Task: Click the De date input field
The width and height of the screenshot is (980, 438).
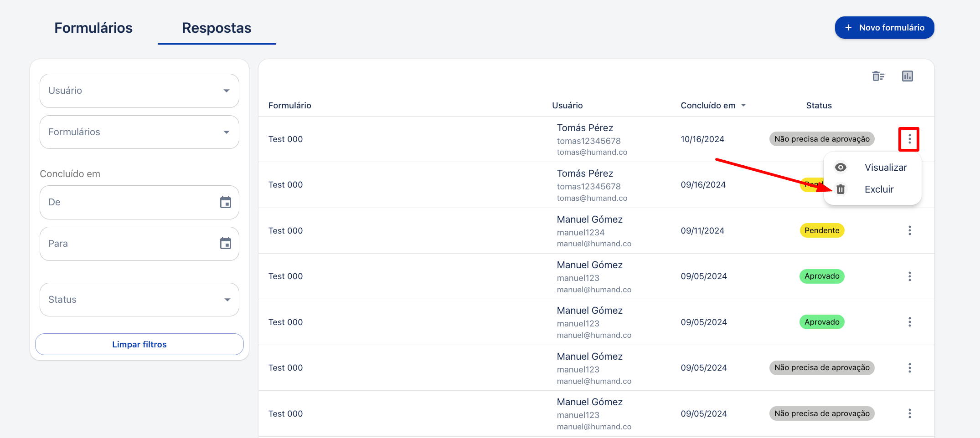Action: point(139,202)
